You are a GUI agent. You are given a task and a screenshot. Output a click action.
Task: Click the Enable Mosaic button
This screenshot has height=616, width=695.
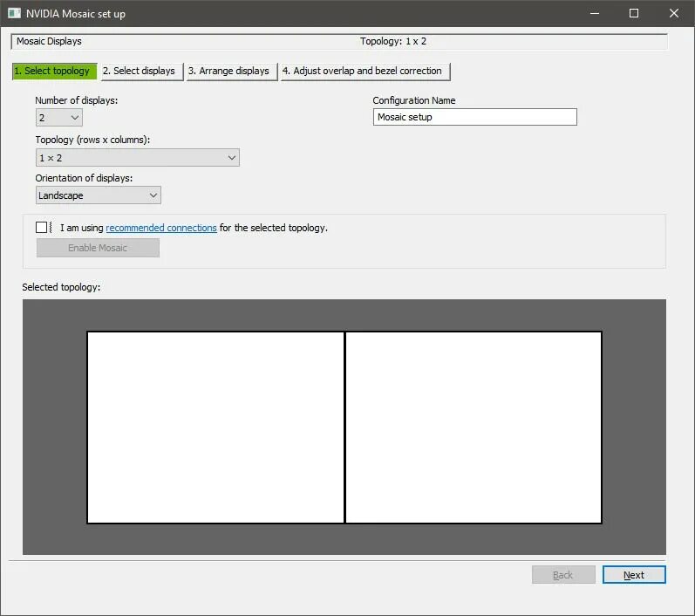coord(98,248)
